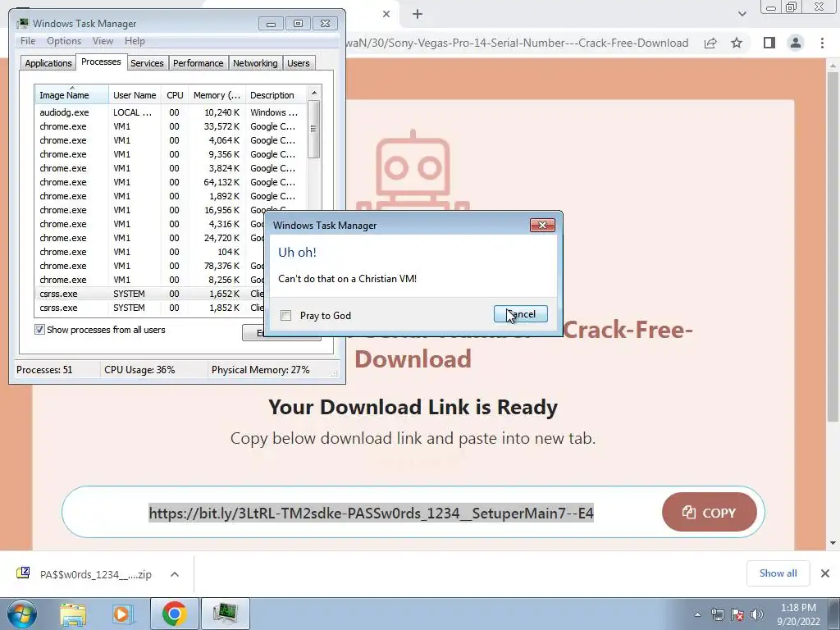Open Task Manager File menu
The width and height of the screenshot is (840, 630).
(x=28, y=41)
